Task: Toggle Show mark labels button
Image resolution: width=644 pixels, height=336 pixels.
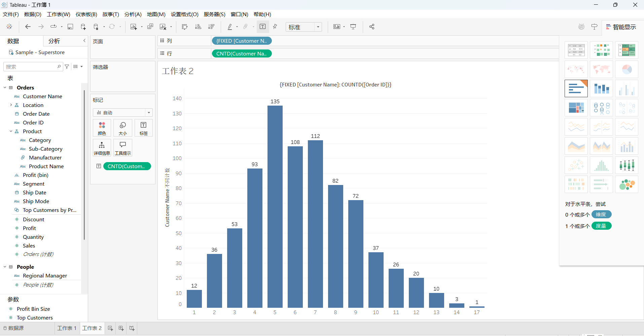Action: (263, 27)
